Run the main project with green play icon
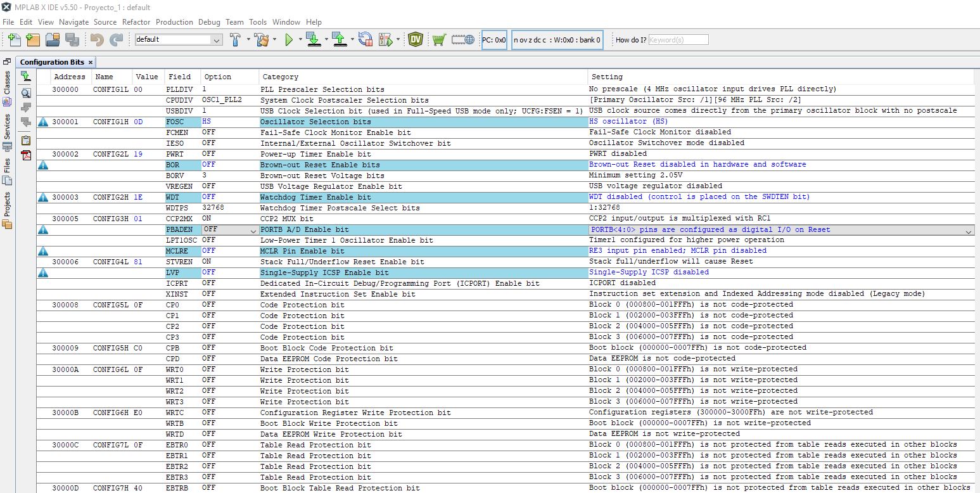 click(289, 40)
